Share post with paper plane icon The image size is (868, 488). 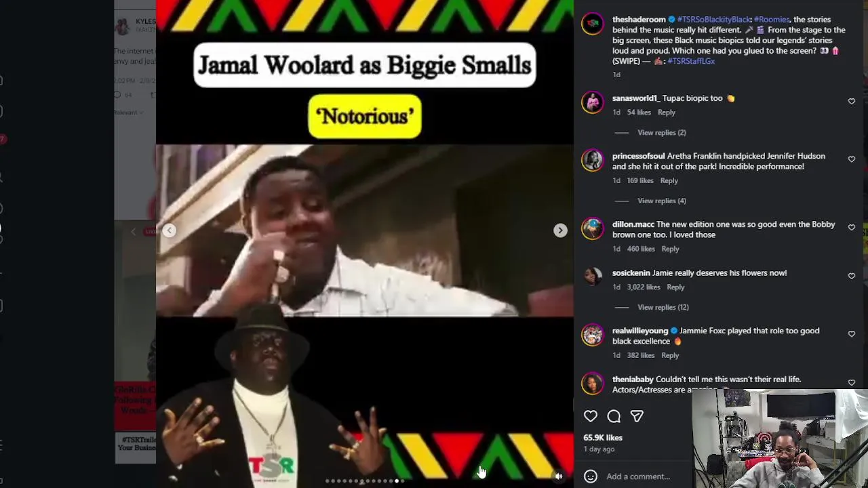pos(637,416)
